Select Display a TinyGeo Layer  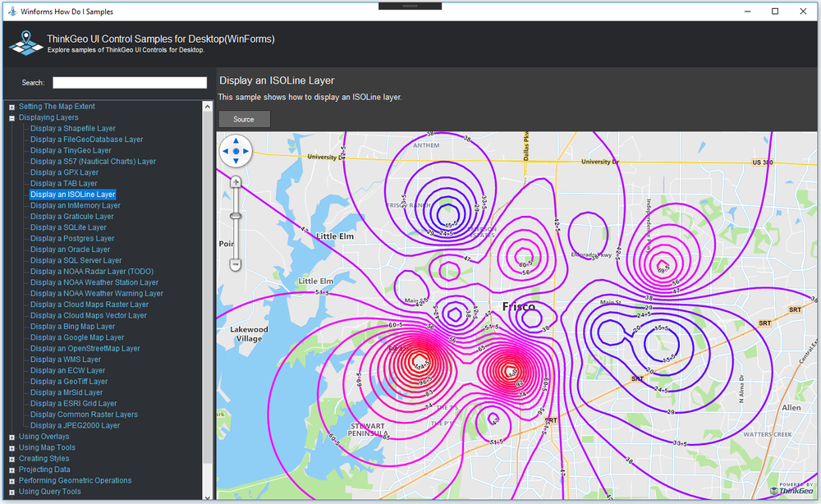pyautogui.click(x=71, y=150)
